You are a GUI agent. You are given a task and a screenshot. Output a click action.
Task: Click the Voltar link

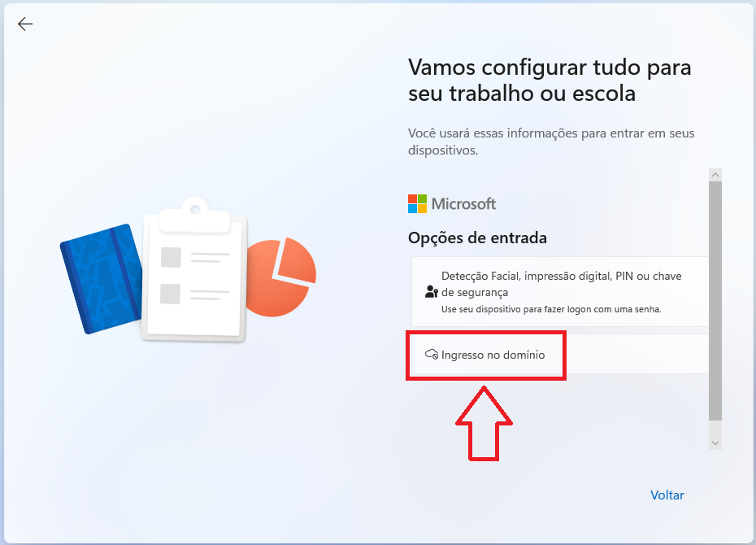[667, 495]
